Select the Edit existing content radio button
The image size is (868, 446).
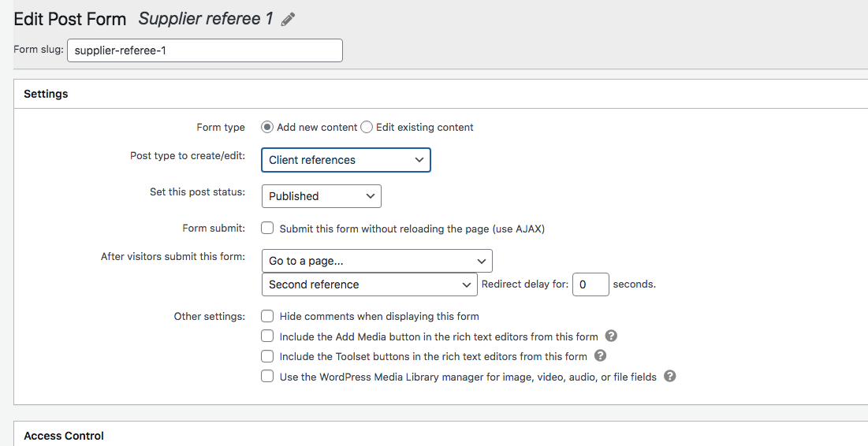click(367, 128)
